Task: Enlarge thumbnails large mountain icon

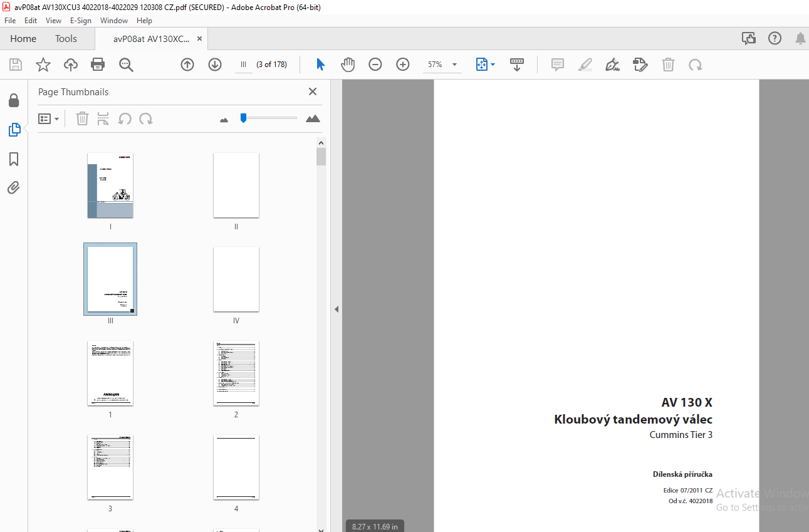Action: (x=313, y=118)
